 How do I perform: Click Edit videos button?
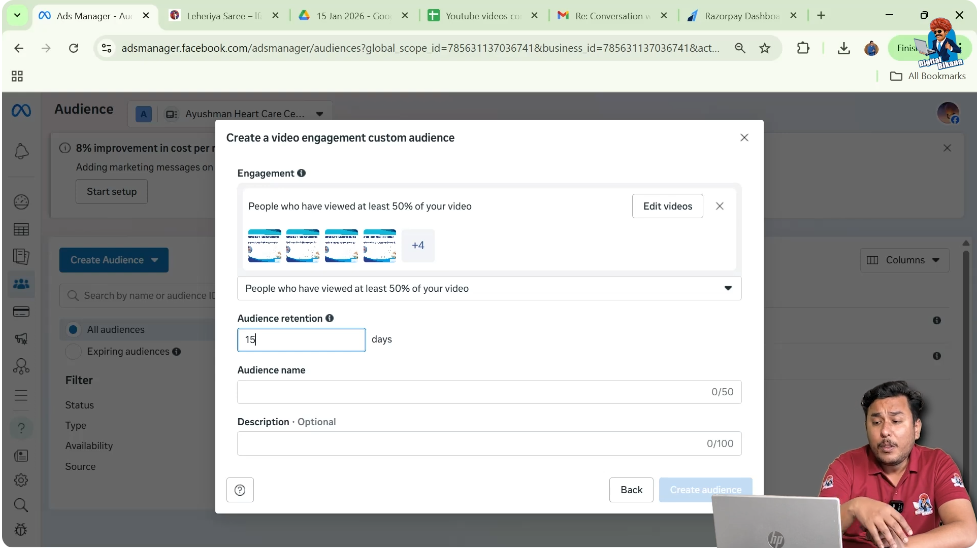pos(667,206)
